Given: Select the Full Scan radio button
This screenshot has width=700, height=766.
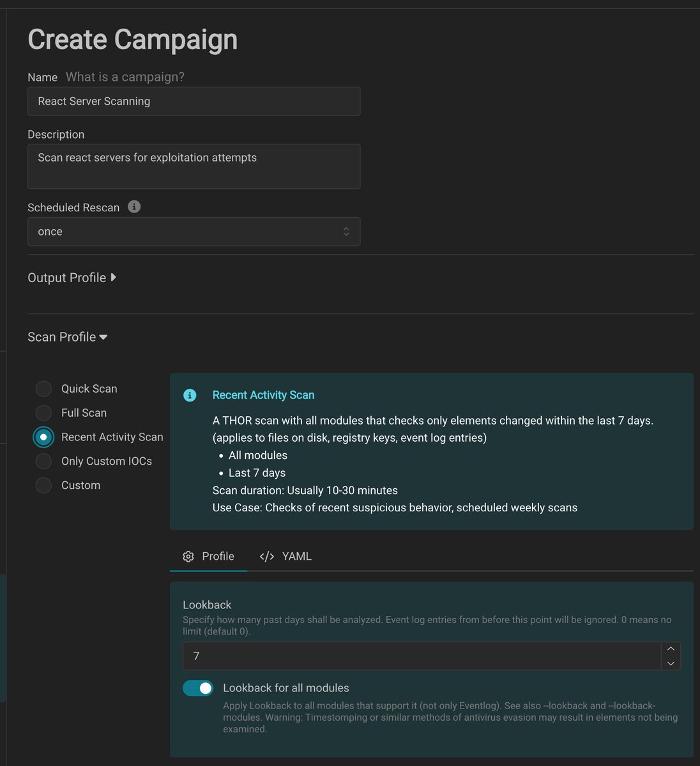Looking at the screenshot, I should coord(43,413).
